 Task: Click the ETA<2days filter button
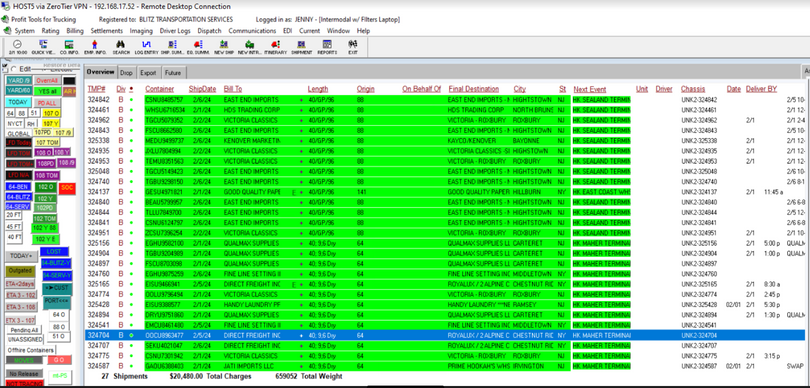[20, 284]
